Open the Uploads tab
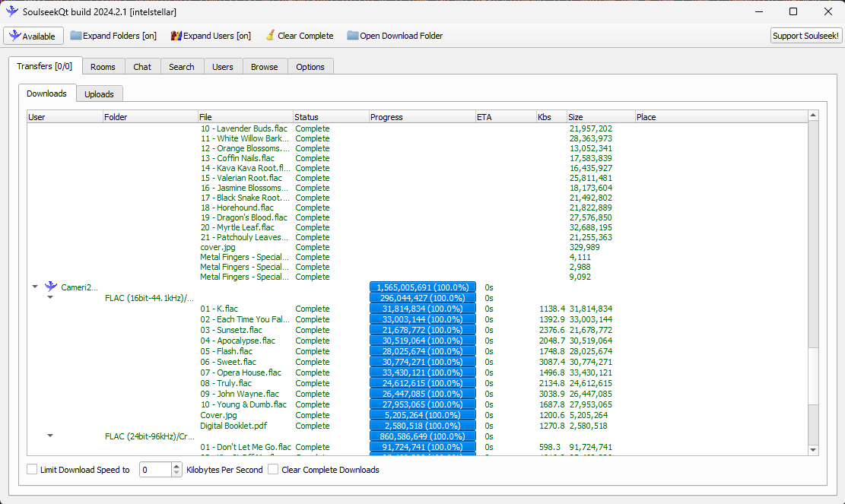This screenshot has height=504, width=845. tap(99, 94)
